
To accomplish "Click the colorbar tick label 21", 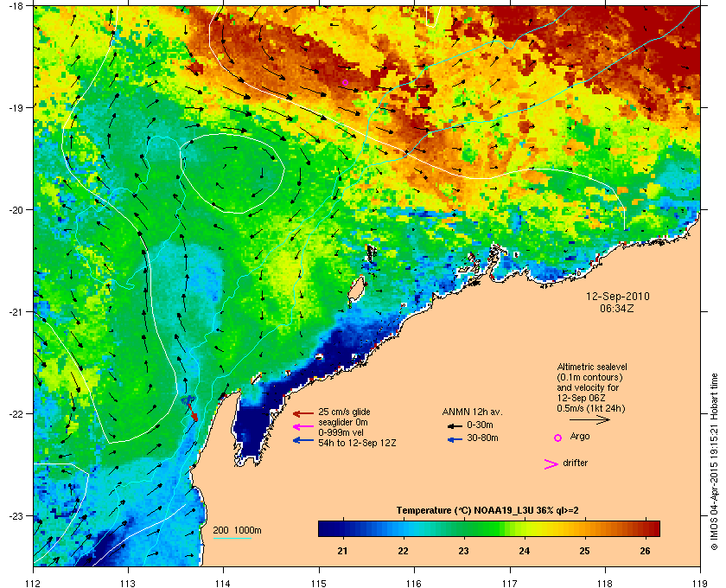I will [x=342, y=551].
